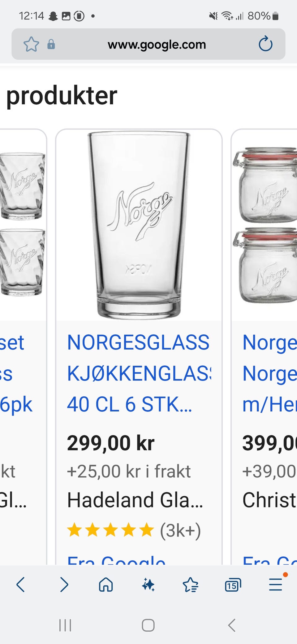Screen dimensions: 297x644
Task: Open the saved bookmarks list icon
Action: click(x=190, y=585)
